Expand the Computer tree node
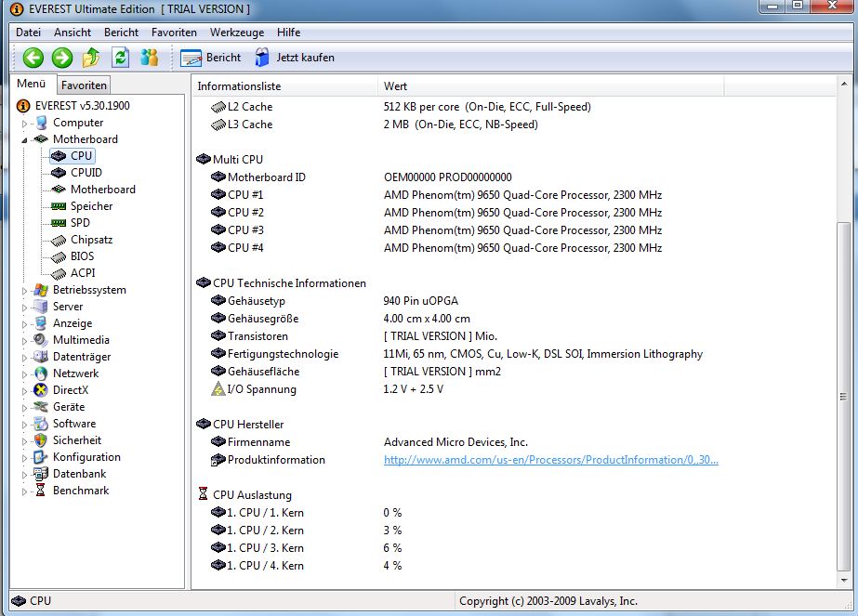Viewport: 858px width, 616px height. (x=24, y=124)
